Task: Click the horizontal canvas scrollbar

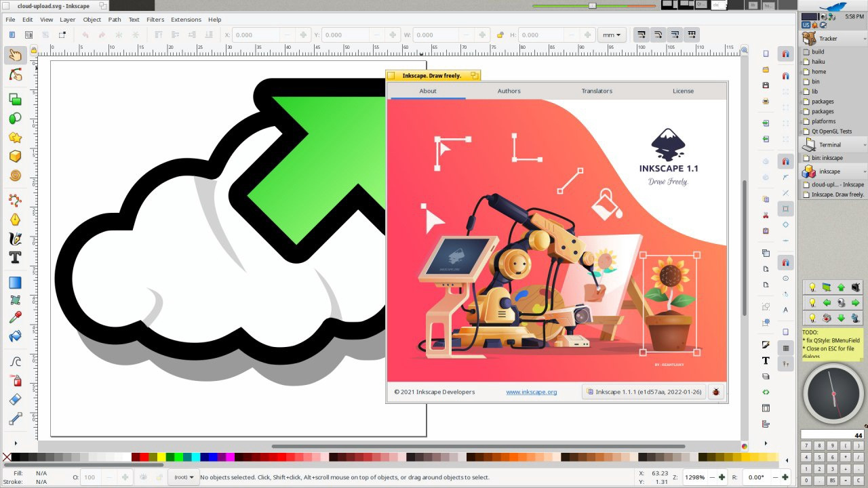Action: [x=478, y=446]
